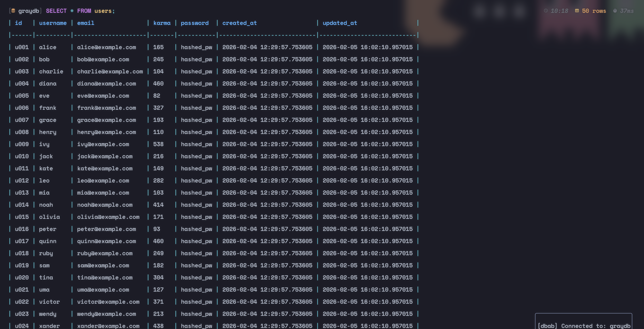The image size is (644, 329).
Task: Select the uma@example.com email cell
Action: pyautogui.click(x=103, y=290)
